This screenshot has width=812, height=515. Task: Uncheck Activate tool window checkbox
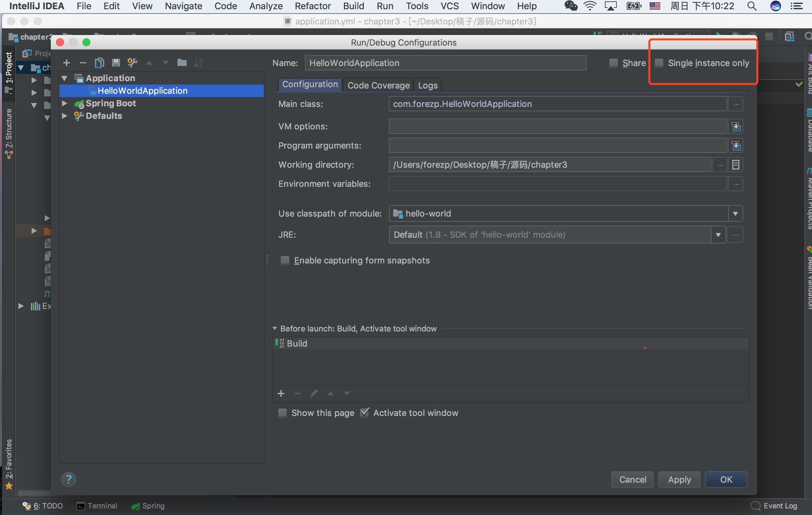(364, 412)
